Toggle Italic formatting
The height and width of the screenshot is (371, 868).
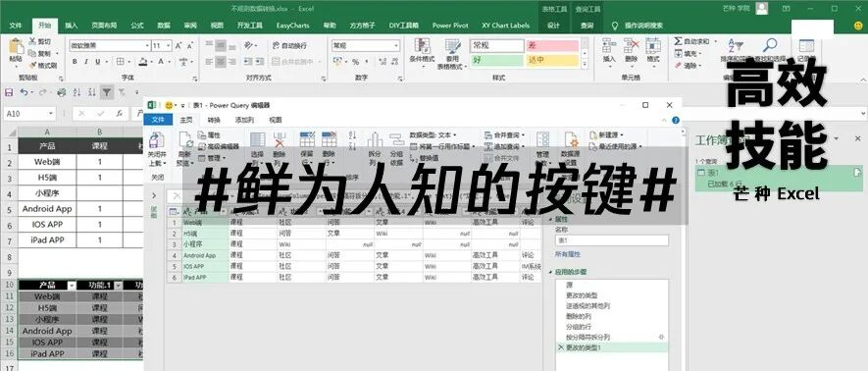point(85,62)
